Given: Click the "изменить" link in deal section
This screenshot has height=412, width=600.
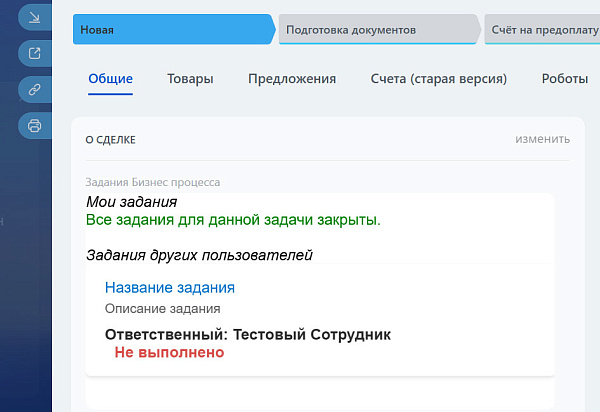Looking at the screenshot, I should click(543, 139).
